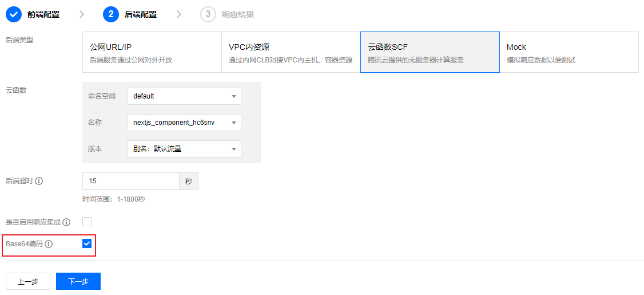Click the 秒 unit label beside timeout
The height and width of the screenshot is (295, 644).
point(189,181)
